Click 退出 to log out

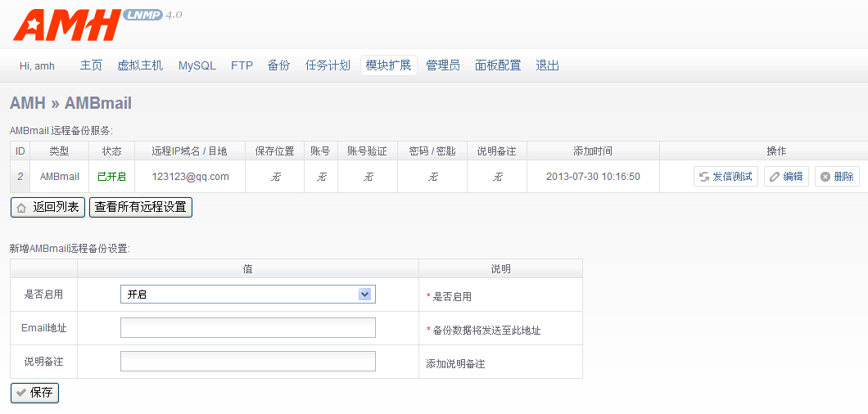tap(547, 65)
